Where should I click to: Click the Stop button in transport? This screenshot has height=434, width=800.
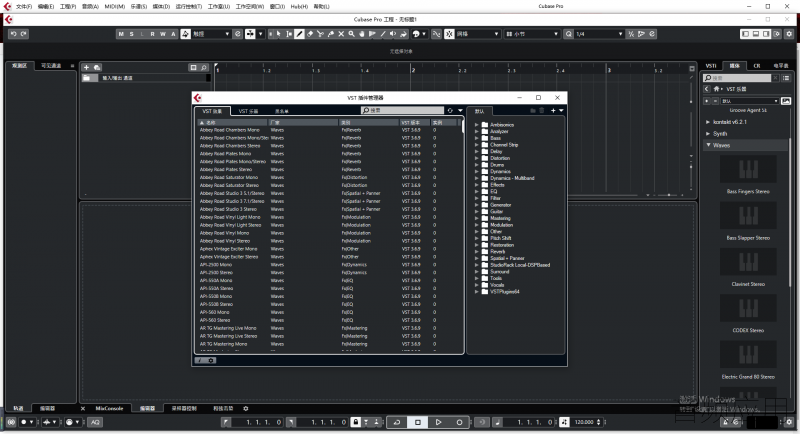click(417, 422)
